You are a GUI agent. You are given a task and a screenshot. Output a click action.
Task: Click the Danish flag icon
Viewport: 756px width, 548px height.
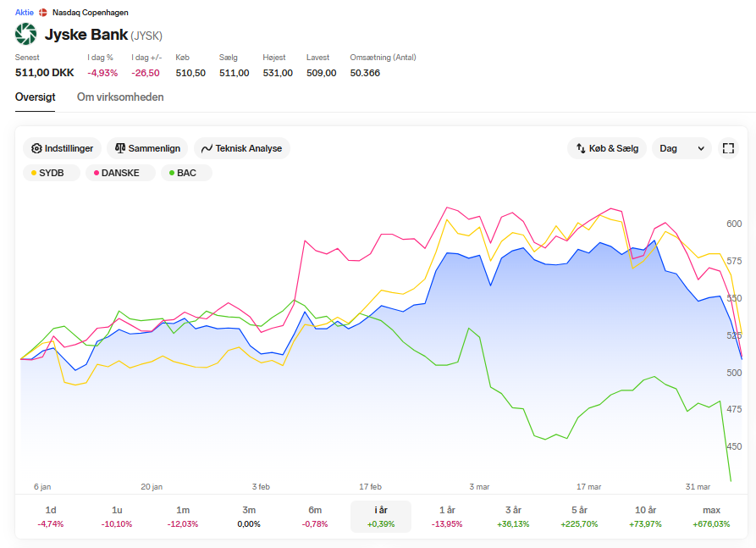point(43,13)
